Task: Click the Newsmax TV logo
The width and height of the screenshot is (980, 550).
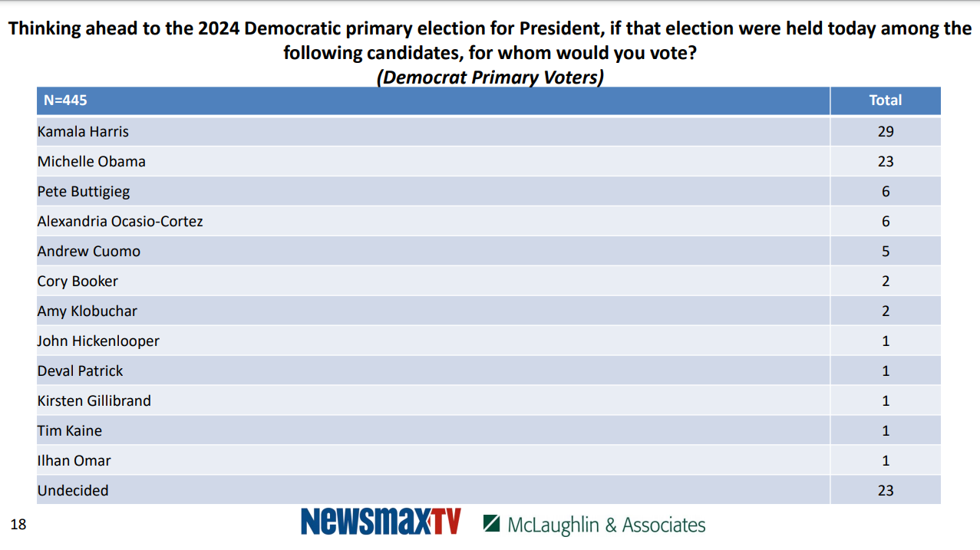Action: [x=381, y=522]
